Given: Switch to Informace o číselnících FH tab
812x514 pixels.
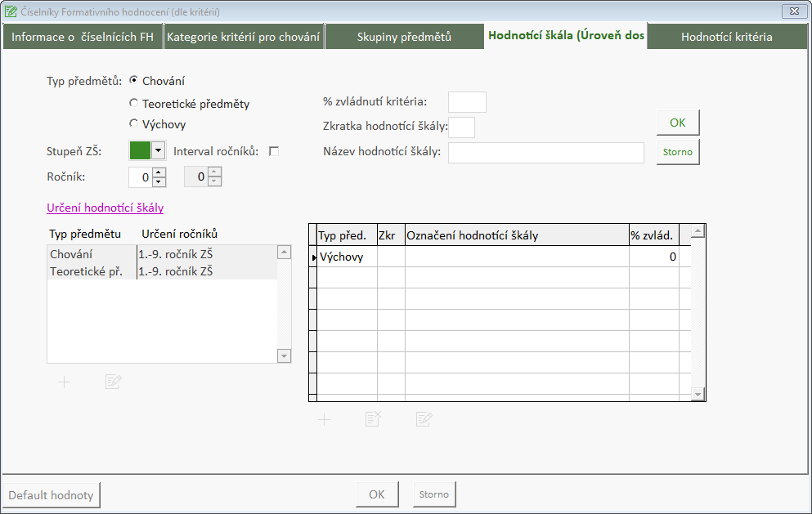Looking at the screenshot, I should [83, 37].
